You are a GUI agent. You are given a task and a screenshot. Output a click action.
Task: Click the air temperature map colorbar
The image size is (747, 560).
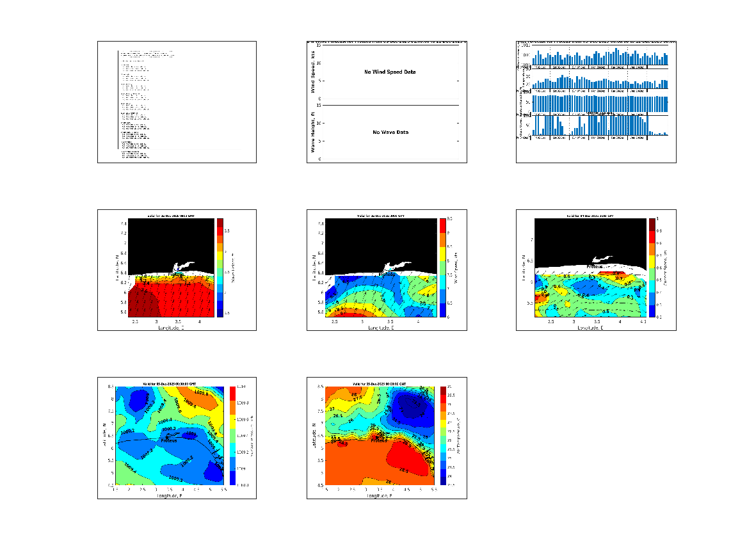444,435
